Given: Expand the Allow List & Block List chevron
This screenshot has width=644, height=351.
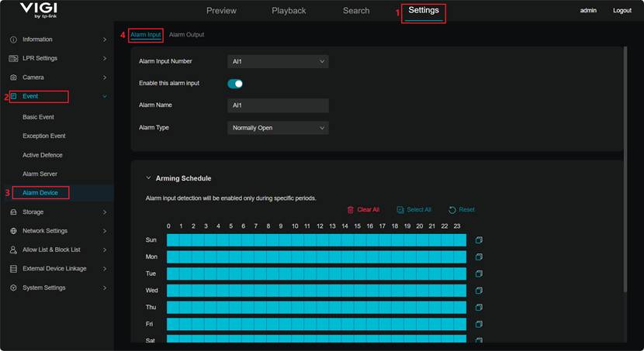Looking at the screenshot, I should click(x=105, y=250).
